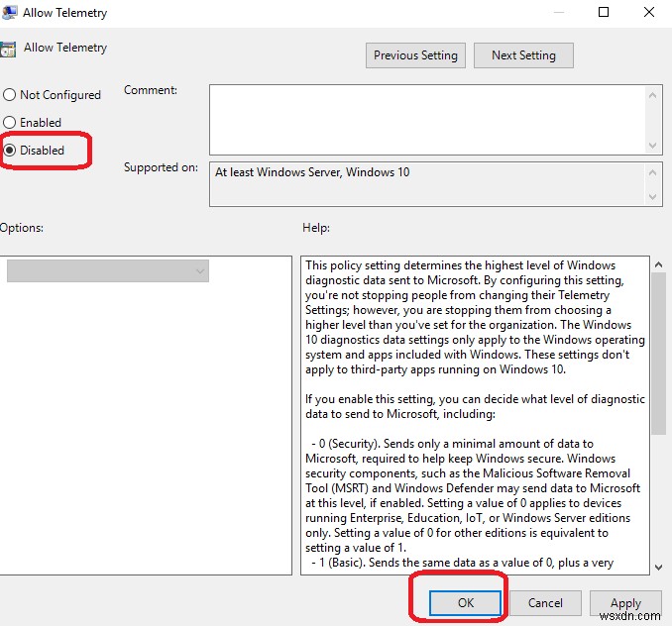Viewport: 672px width, 626px height.
Task: Click the Help panel scroll up arrow
Action: click(659, 264)
